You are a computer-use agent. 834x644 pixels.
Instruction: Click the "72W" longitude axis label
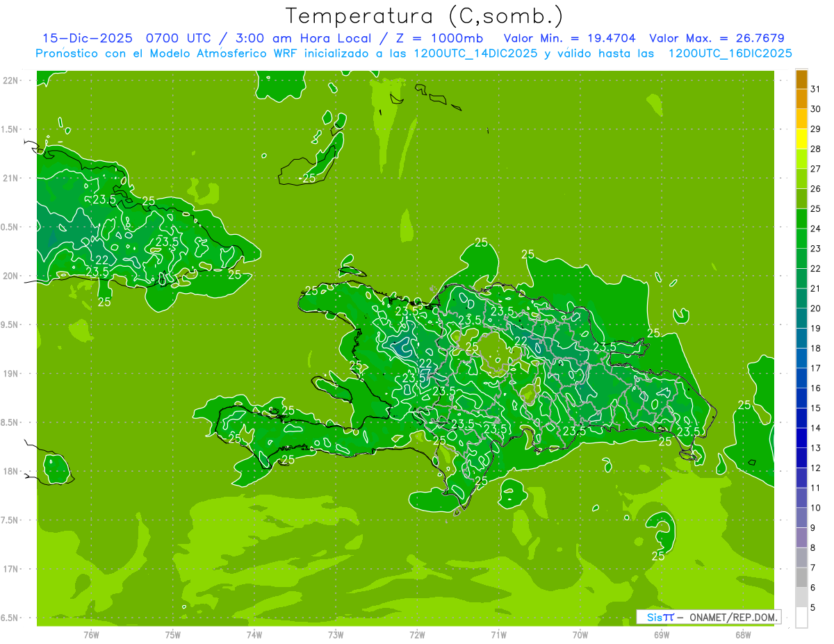(417, 634)
